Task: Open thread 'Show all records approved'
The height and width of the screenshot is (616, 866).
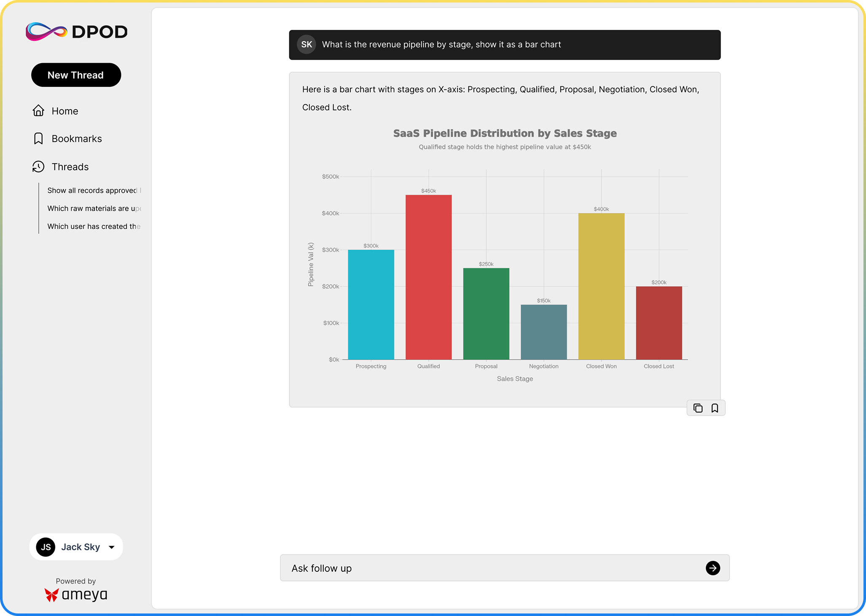Action: [93, 190]
